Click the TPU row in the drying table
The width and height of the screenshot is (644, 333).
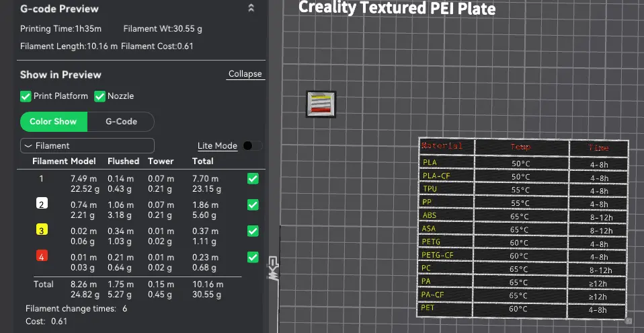(x=523, y=190)
